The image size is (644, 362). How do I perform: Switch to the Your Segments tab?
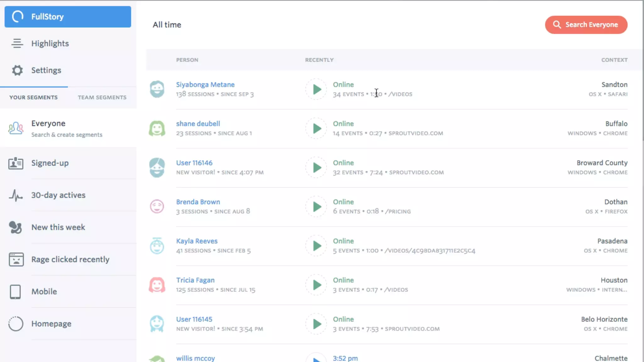pos(33,97)
